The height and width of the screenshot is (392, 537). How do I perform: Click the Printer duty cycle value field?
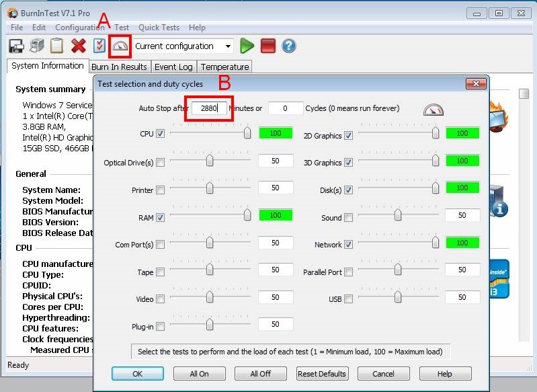point(276,188)
